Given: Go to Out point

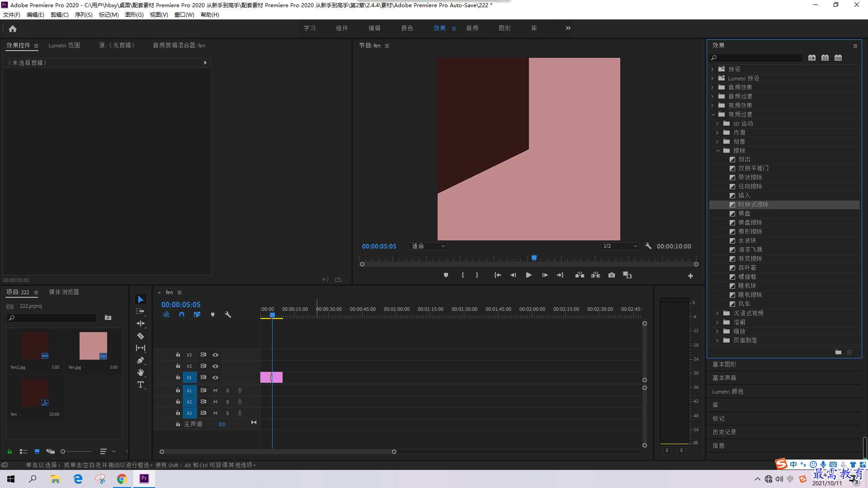Looking at the screenshot, I should (x=560, y=275).
